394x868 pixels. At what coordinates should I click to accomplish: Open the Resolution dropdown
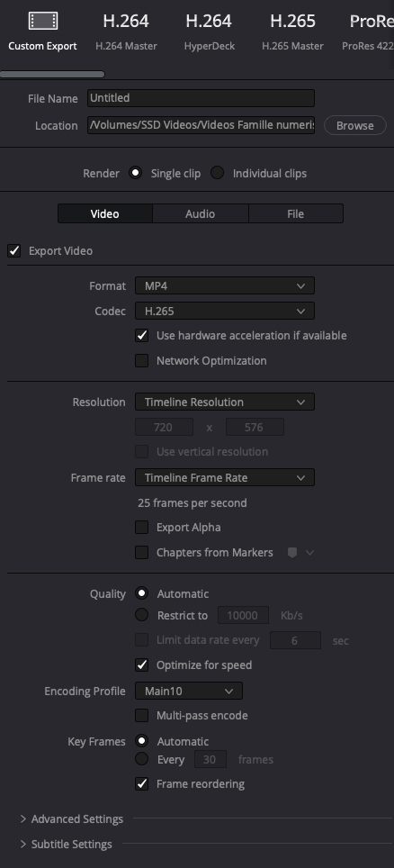(x=225, y=402)
